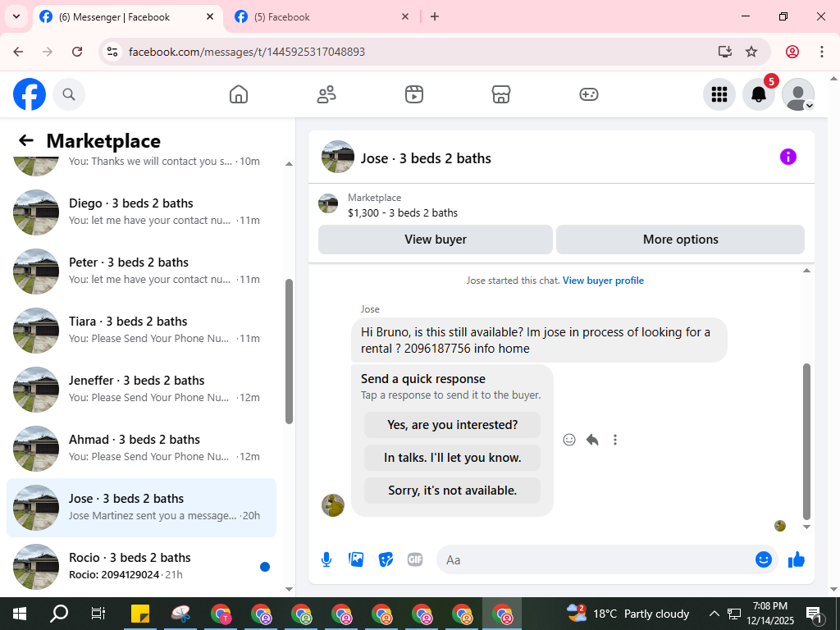Click the chat messages scrollbar thumb
This screenshot has width=840, height=630.
click(x=807, y=442)
